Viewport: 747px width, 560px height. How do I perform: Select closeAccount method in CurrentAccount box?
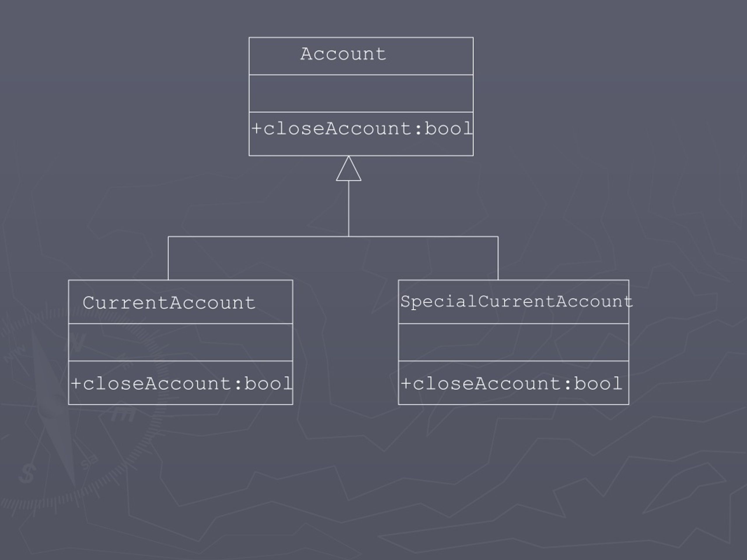pyautogui.click(x=181, y=384)
